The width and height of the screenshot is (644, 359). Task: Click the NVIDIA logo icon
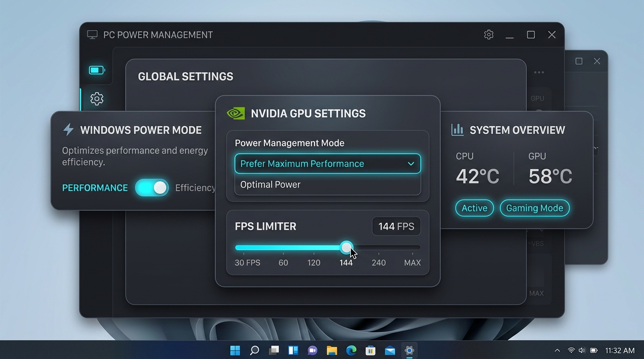click(x=235, y=113)
